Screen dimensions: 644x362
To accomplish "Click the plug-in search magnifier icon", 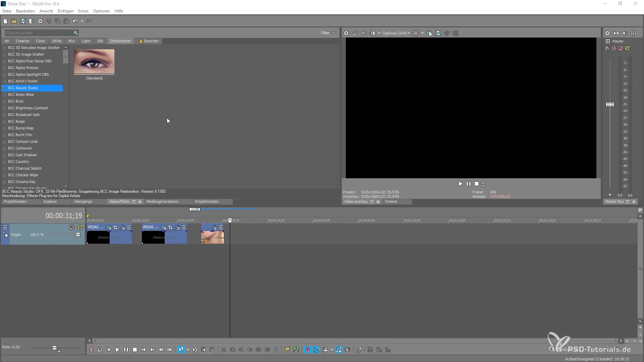I will tap(76, 33).
